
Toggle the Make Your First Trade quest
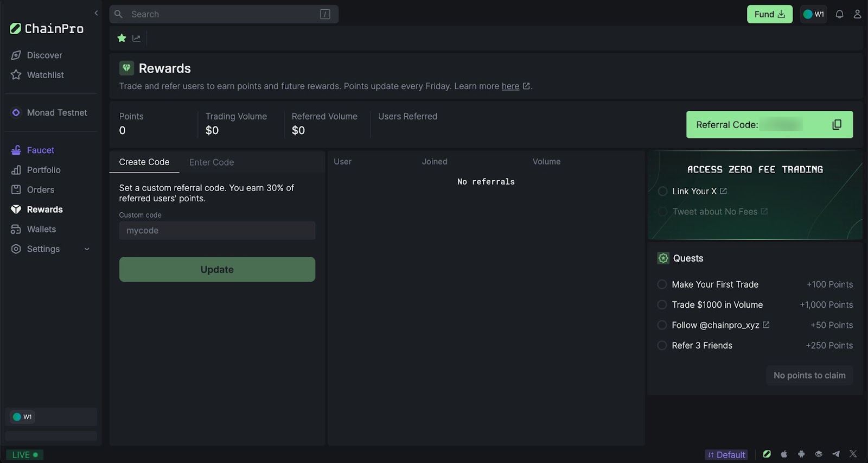[x=662, y=284]
